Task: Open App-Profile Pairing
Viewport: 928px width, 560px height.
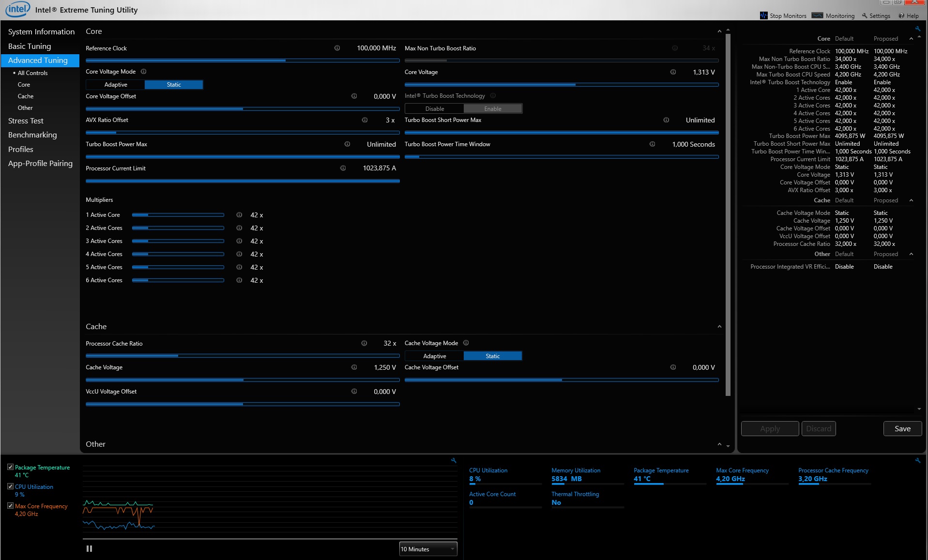Action: tap(40, 164)
